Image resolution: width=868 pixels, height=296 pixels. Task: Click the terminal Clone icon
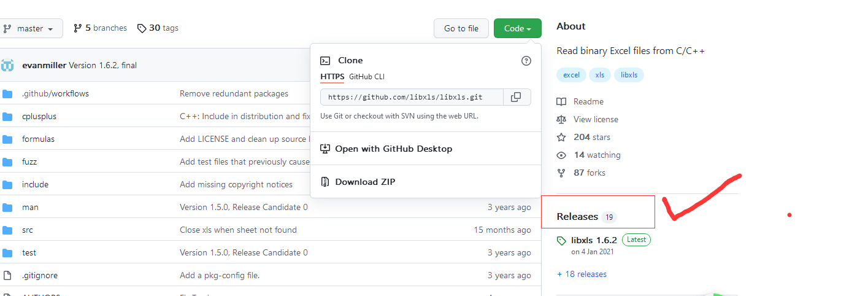[x=326, y=61]
